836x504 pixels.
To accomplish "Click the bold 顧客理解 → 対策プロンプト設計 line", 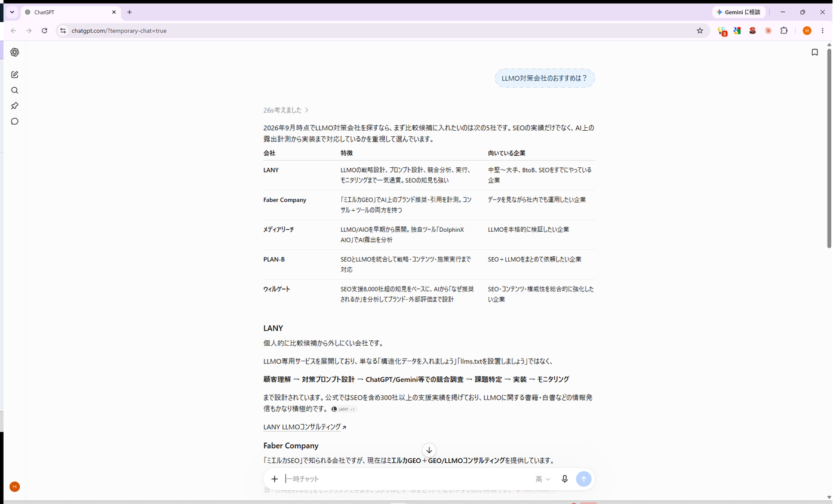I will 416,379.
